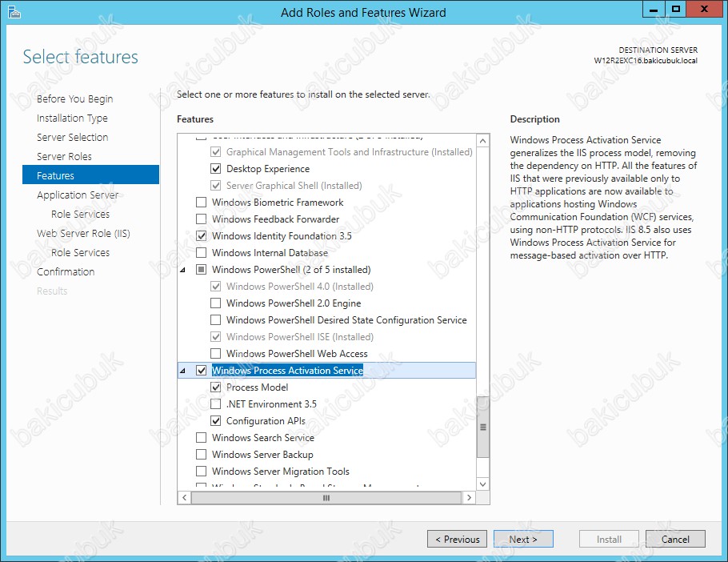Open the Installation Type step

click(72, 118)
